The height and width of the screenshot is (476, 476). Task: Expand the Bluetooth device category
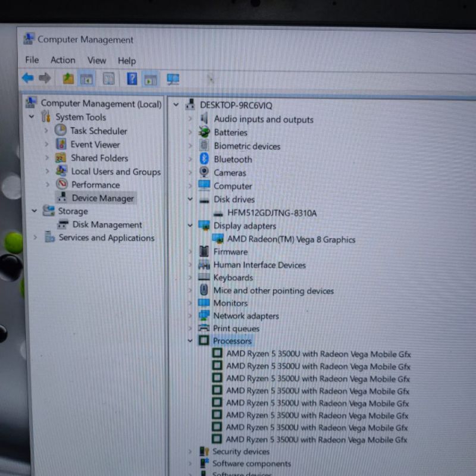190,159
